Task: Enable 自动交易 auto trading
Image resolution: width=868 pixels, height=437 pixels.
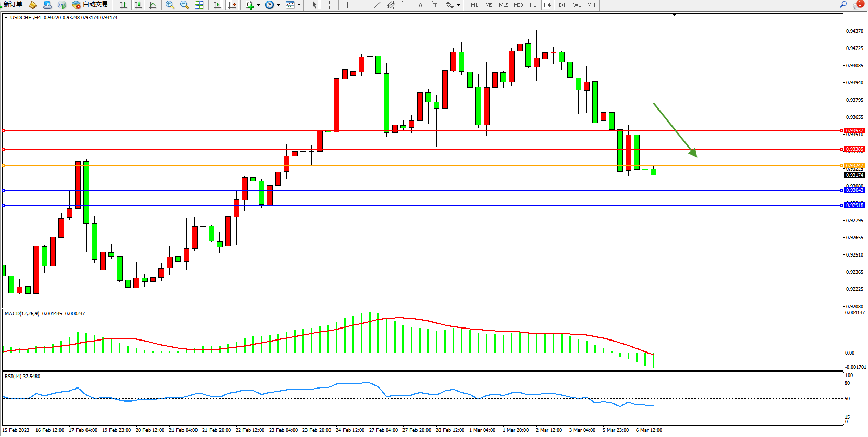Action: click(x=90, y=5)
